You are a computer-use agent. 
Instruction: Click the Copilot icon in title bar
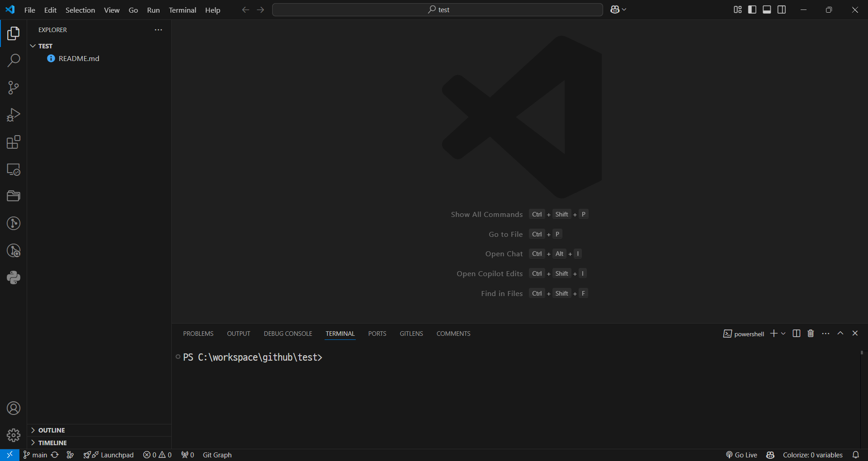(615, 9)
